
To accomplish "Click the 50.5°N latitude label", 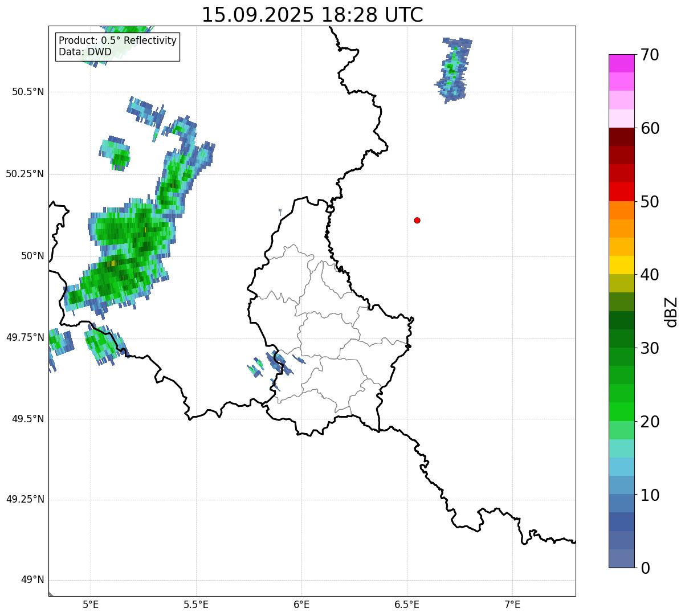I will tap(28, 92).
